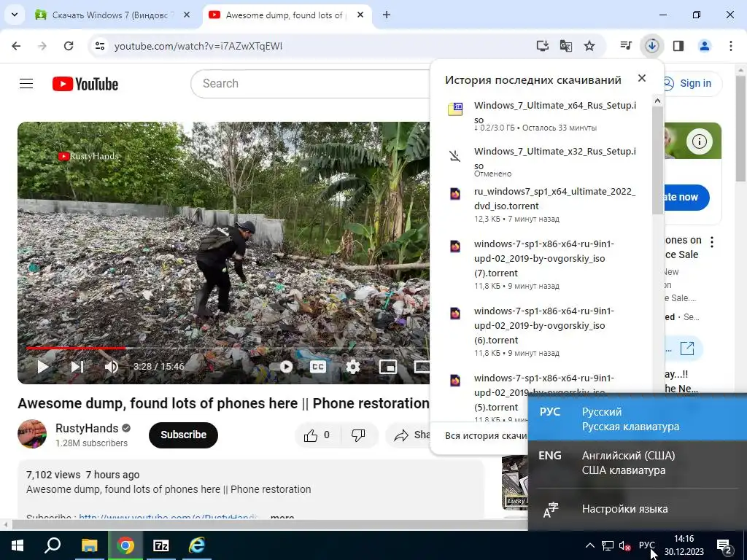Screen dimensions: 747x560
Task: Subscribe to RustyHands channel
Action: (183, 435)
